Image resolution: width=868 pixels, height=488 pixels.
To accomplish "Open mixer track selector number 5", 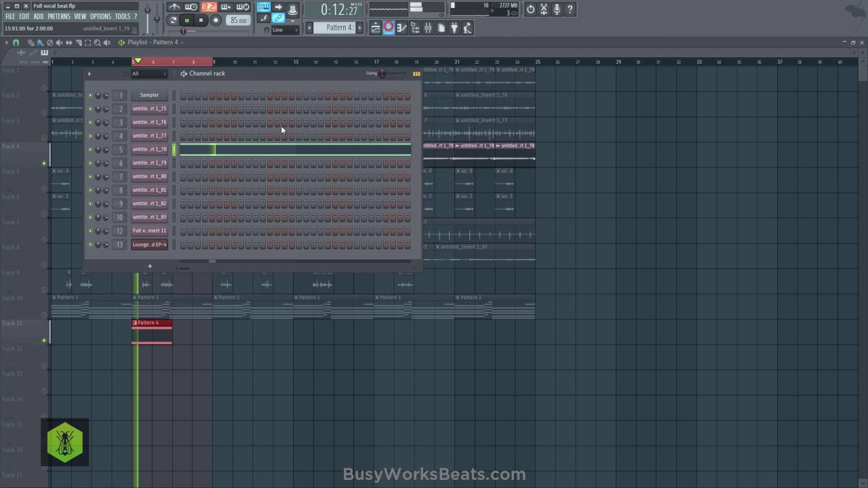I will 120,149.
